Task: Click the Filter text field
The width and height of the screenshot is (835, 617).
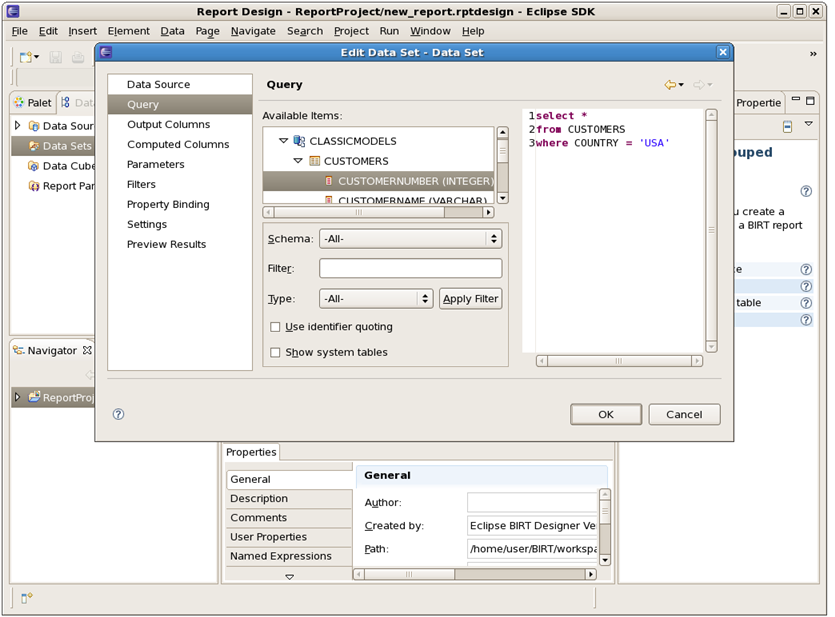Action: click(411, 268)
